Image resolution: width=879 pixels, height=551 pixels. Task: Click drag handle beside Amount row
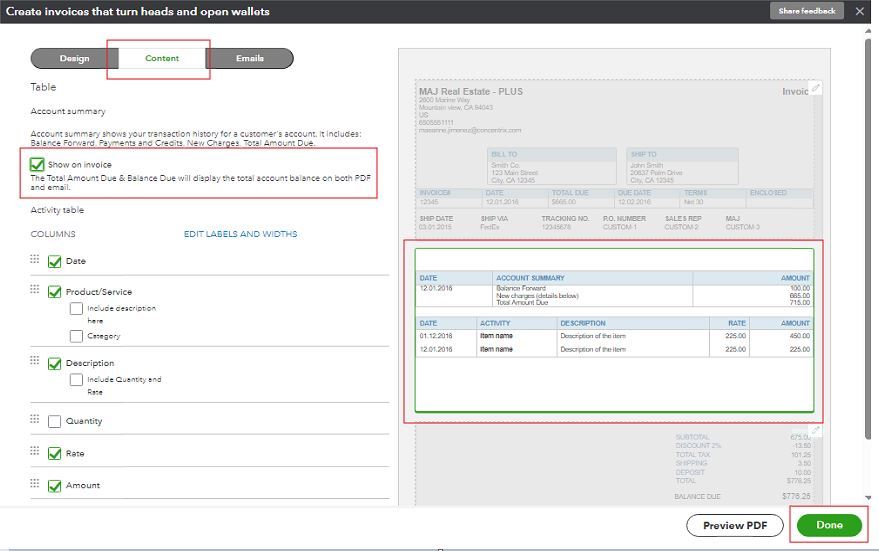tap(35, 483)
